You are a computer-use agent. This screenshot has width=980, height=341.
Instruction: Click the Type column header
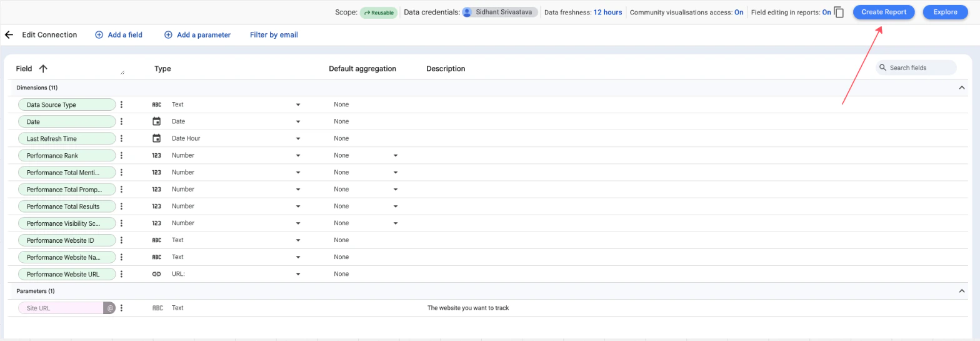tap(162, 69)
